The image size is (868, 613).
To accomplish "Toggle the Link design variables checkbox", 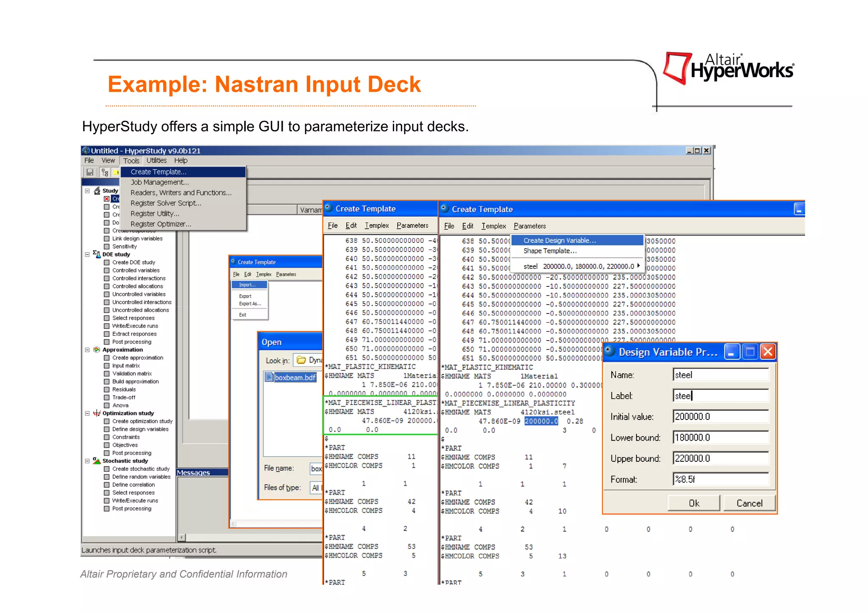I will coord(107,239).
